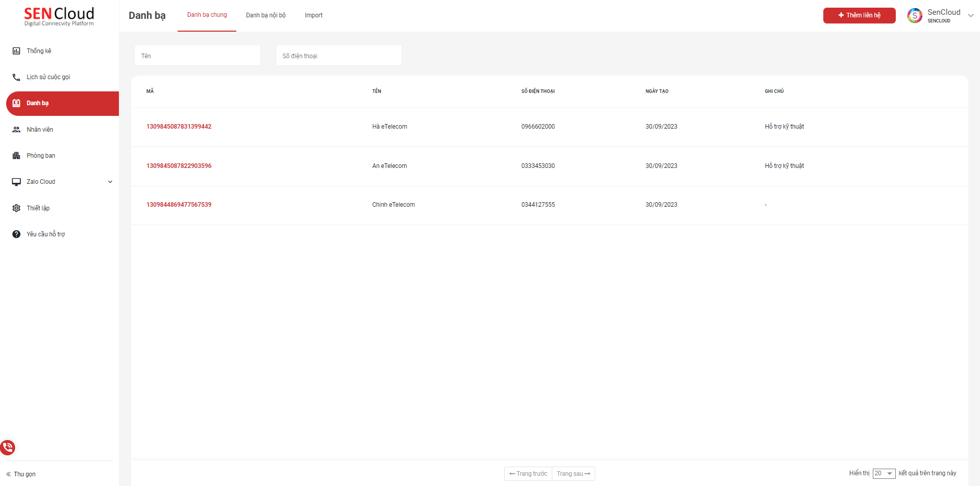Open the SenCloud account dropdown arrow
980x486 pixels.
(970, 15)
